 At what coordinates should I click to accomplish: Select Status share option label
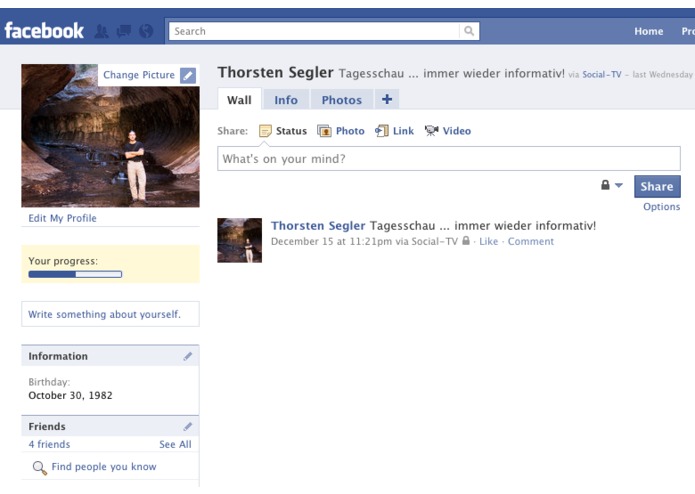pyautogui.click(x=291, y=131)
